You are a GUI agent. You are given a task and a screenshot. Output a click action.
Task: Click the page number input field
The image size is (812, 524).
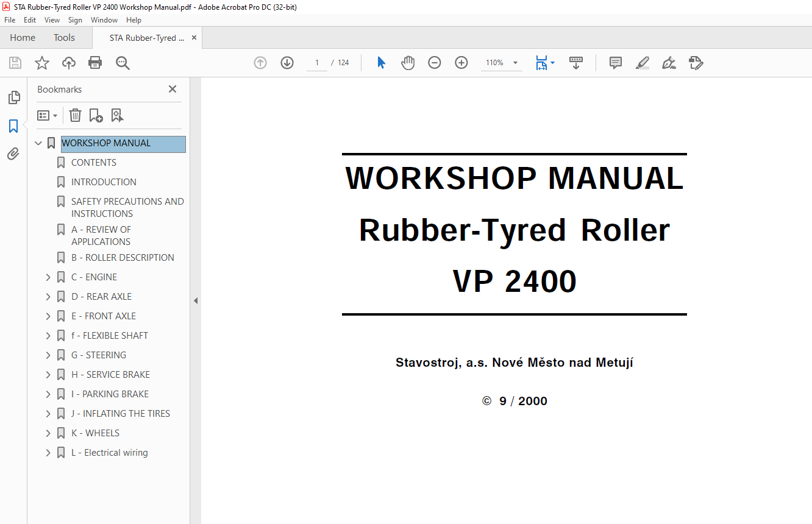point(317,63)
